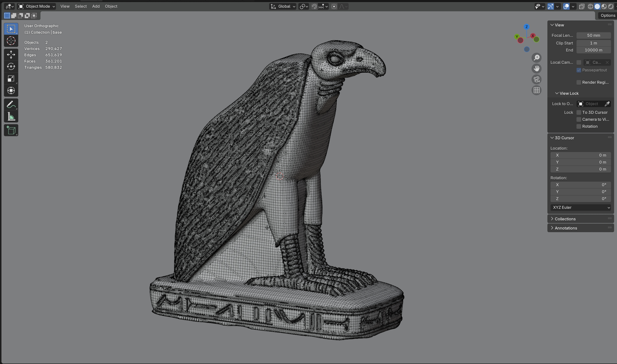Enable Lock Camera to View checkbox
This screenshot has height=364, width=617.
click(x=579, y=120)
